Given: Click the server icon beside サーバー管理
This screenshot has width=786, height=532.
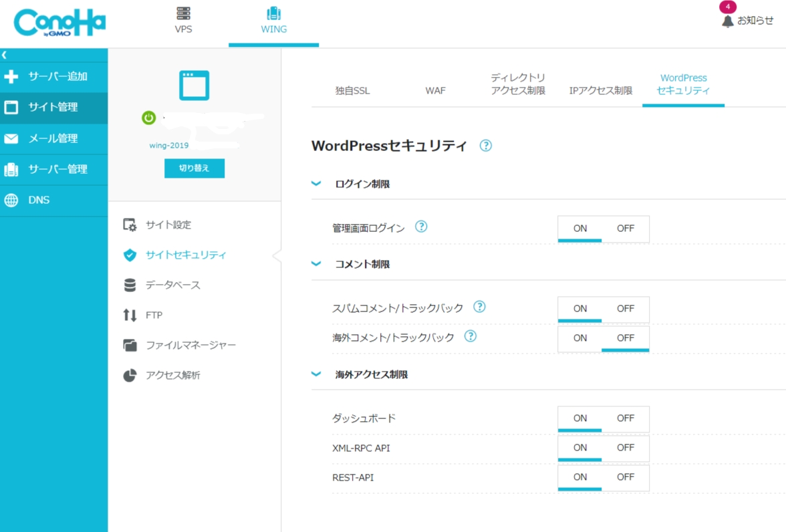Looking at the screenshot, I should [x=11, y=170].
